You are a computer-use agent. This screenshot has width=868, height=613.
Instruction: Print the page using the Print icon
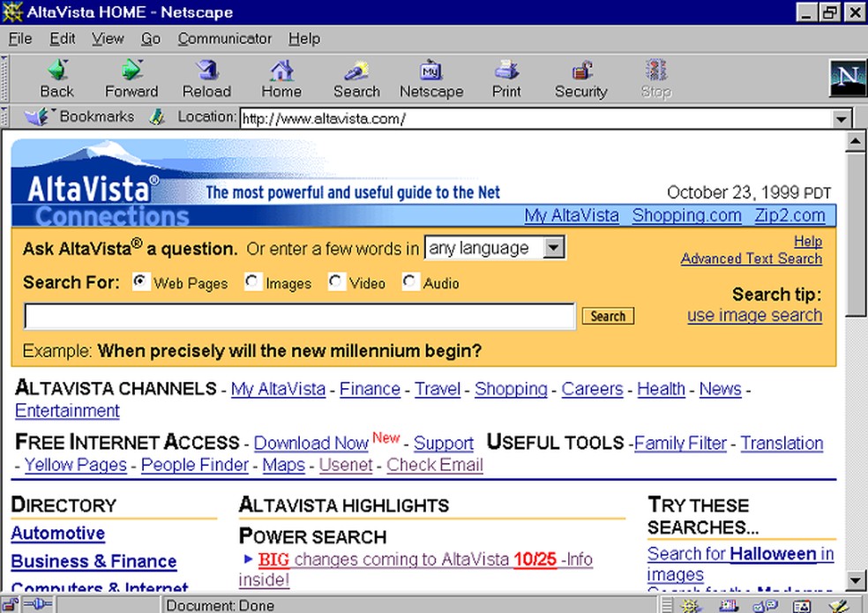[x=505, y=78]
